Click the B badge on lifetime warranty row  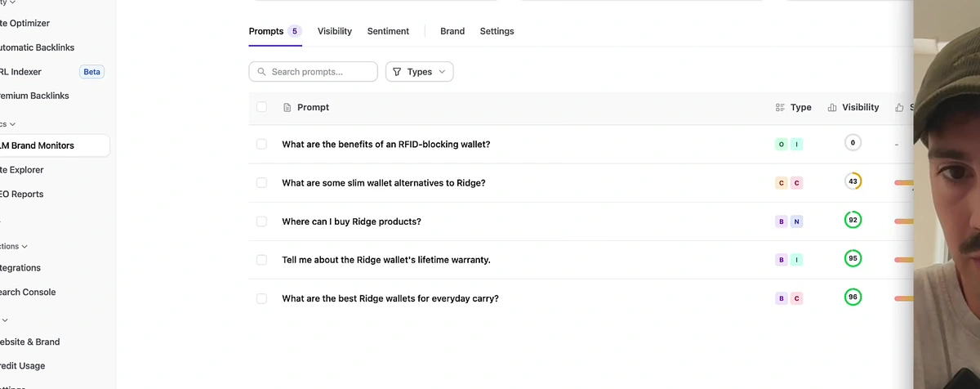point(782,260)
